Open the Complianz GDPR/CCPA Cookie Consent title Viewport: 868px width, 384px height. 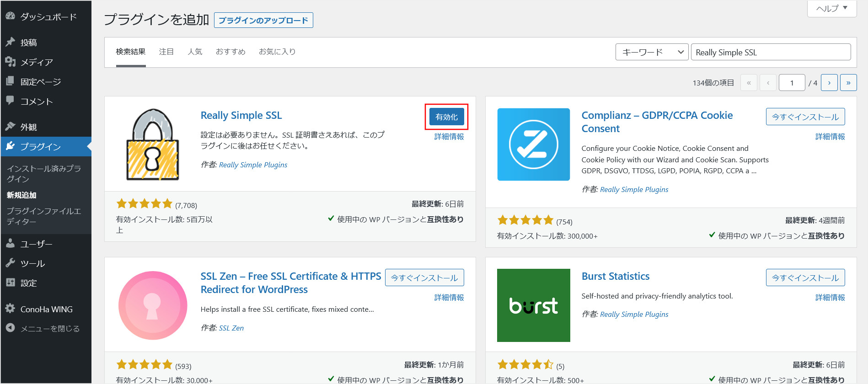pos(657,122)
